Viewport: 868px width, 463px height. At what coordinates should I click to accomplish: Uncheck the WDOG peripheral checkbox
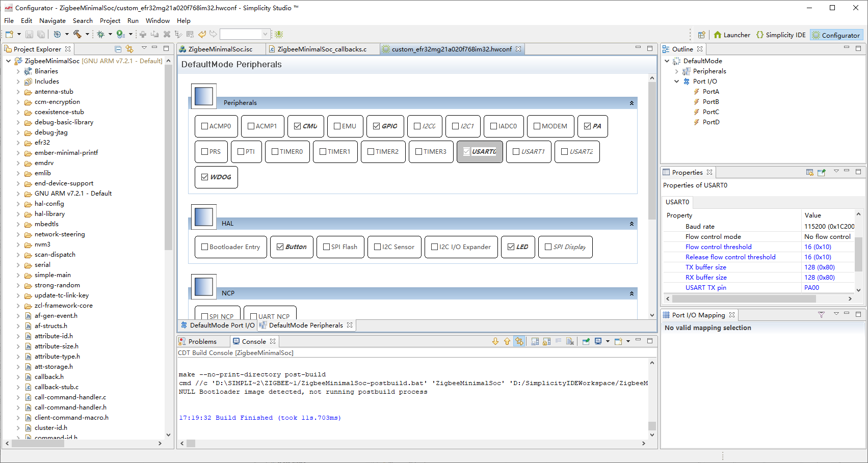click(x=205, y=177)
